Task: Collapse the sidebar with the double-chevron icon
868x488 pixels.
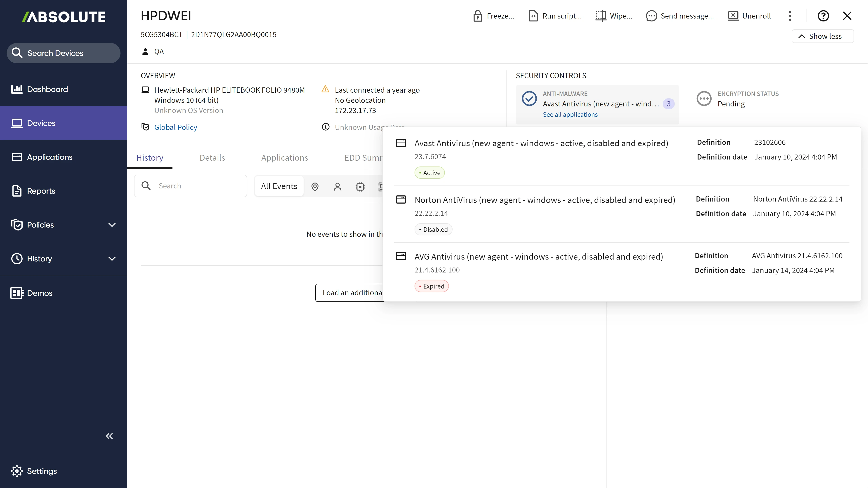Action: (109, 436)
